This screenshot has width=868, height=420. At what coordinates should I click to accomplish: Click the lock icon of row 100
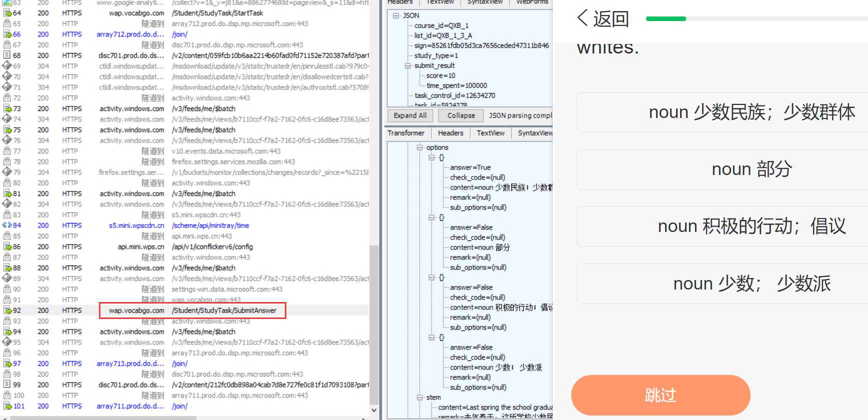7,395
